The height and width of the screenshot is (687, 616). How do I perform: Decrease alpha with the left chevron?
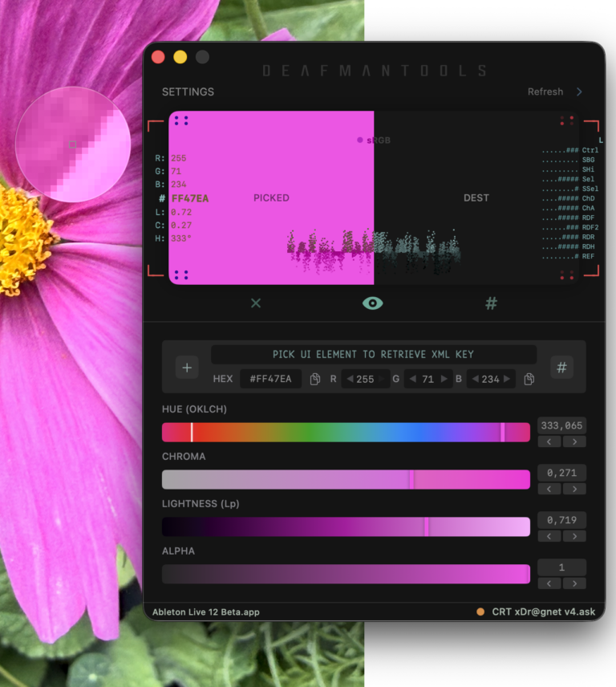click(549, 583)
